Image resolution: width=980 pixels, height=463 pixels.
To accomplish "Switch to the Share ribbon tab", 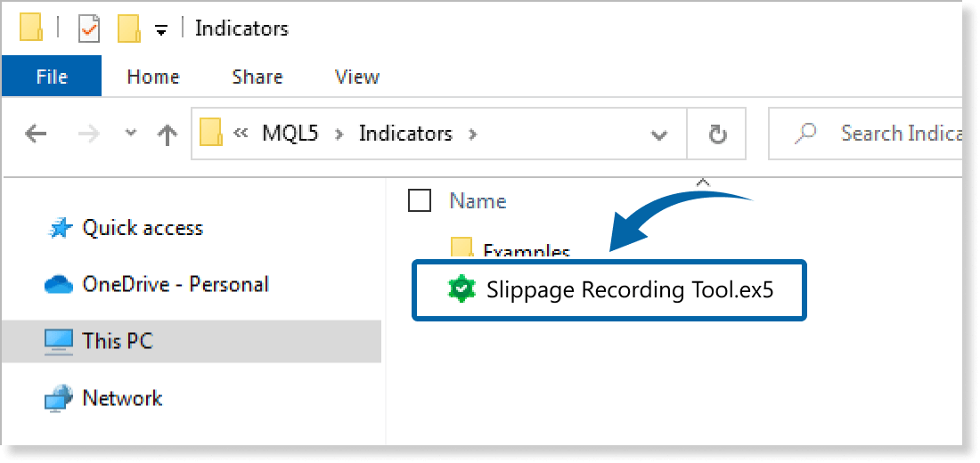I will click(257, 77).
